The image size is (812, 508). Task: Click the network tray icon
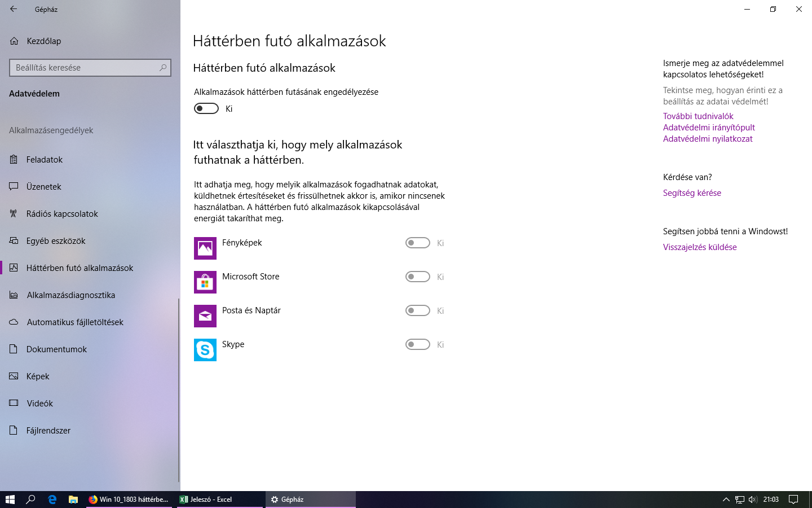(740, 500)
